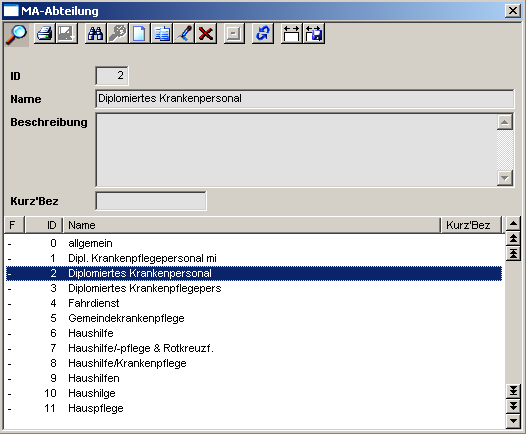Screen dimensions: 526x434
Task: Click the edit pen icon in toolbar
Action: click(184, 34)
